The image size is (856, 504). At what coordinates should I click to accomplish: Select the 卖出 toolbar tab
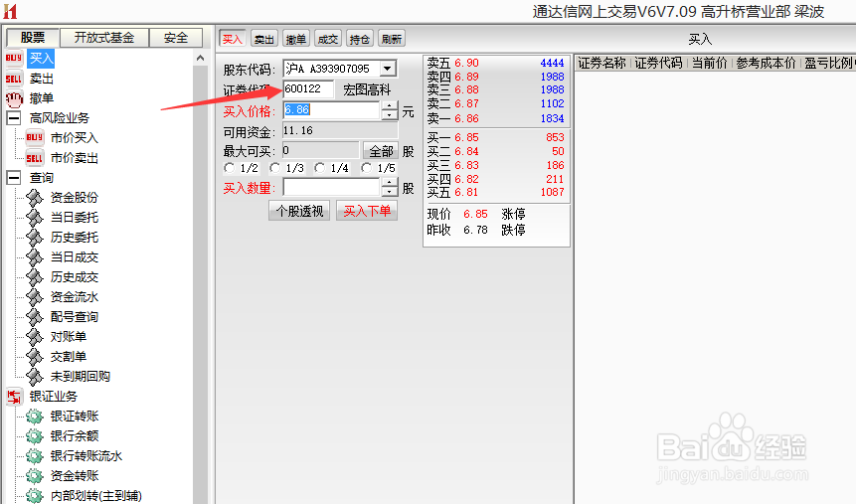[264, 39]
